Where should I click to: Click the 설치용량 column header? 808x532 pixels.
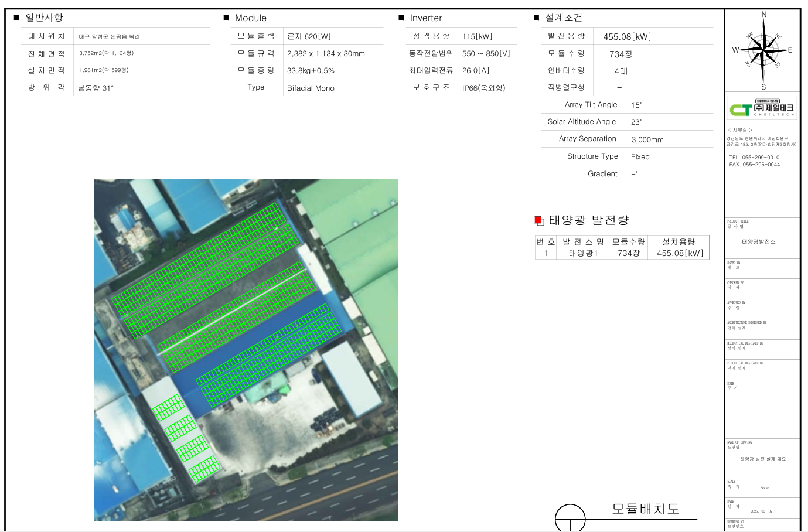click(679, 241)
